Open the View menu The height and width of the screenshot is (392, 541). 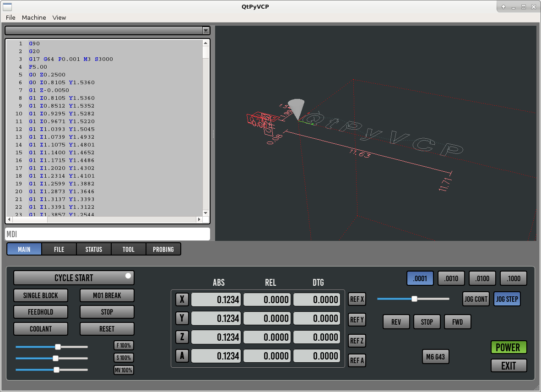click(x=59, y=17)
